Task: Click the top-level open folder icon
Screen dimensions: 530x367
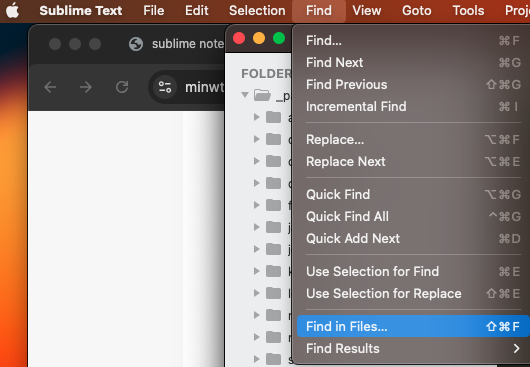Action: 263,95
